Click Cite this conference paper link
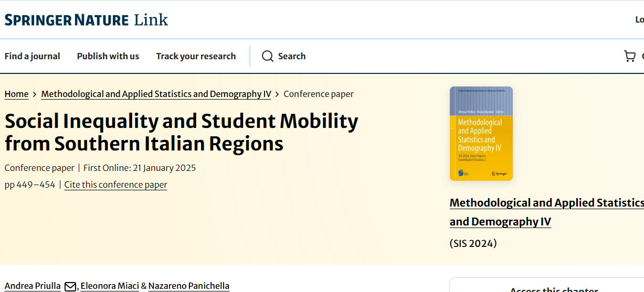This screenshot has width=644, height=292. tap(115, 185)
